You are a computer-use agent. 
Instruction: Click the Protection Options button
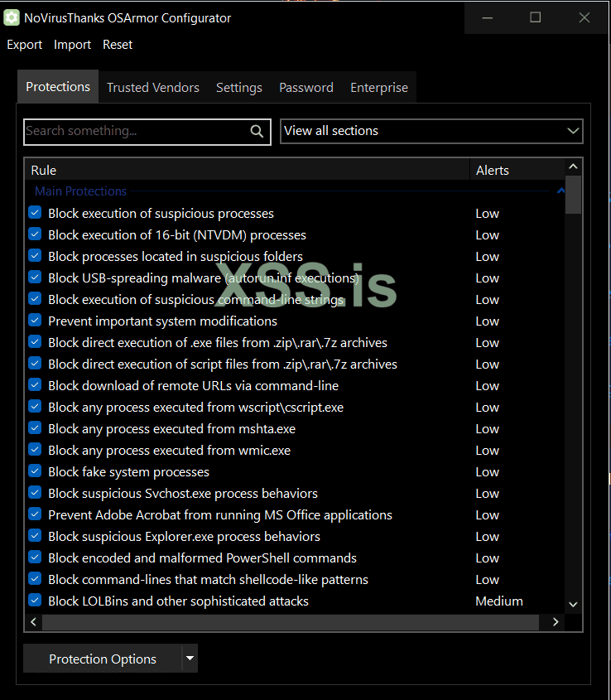click(x=103, y=658)
